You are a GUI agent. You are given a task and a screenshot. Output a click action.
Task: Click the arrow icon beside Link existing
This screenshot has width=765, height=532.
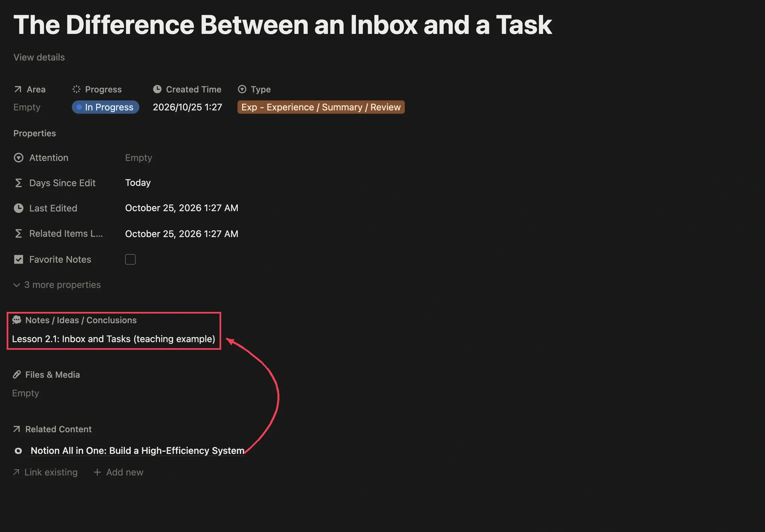tap(16, 472)
